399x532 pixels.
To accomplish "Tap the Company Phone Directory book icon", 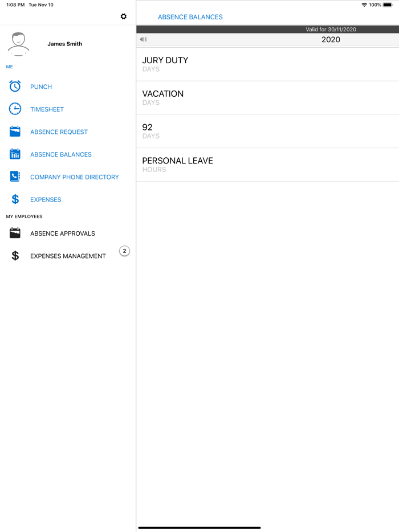I will (x=15, y=177).
